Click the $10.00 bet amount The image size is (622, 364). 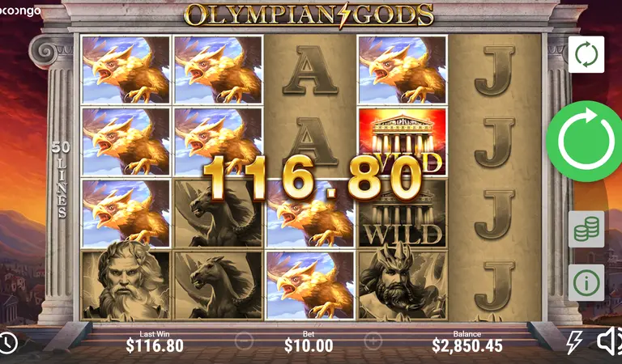coord(309,346)
